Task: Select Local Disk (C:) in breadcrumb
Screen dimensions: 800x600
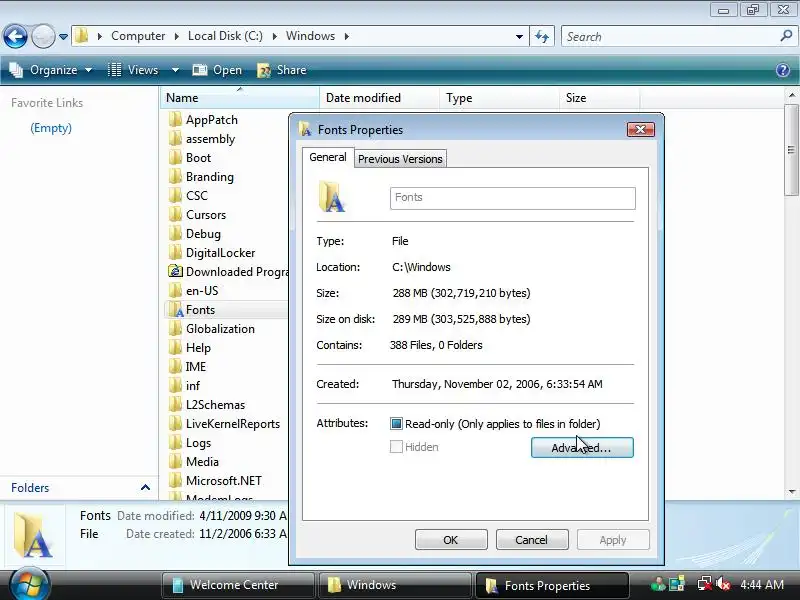Action: [x=225, y=36]
